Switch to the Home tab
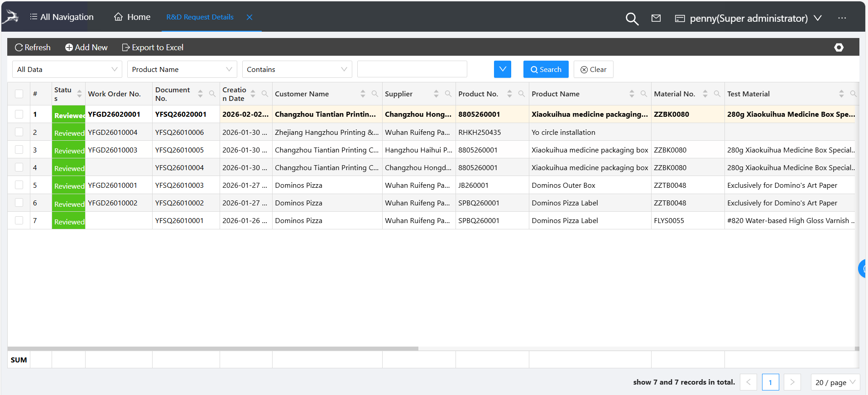Viewport: 868px width, 395px height. [132, 17]
